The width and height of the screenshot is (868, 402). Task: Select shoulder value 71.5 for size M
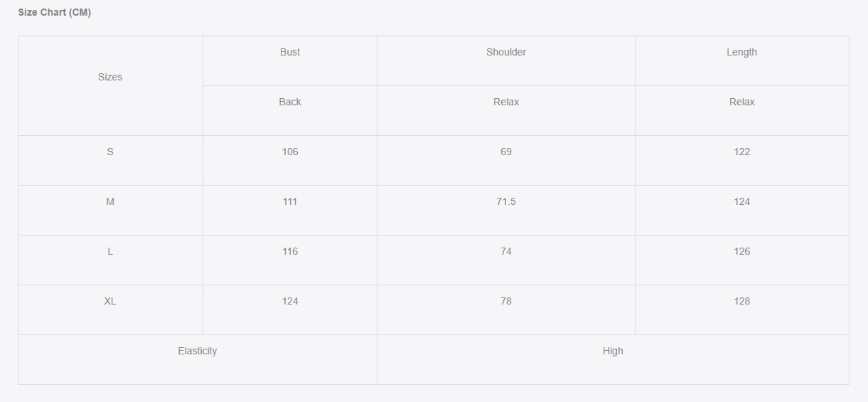click(x=506, y=201)
